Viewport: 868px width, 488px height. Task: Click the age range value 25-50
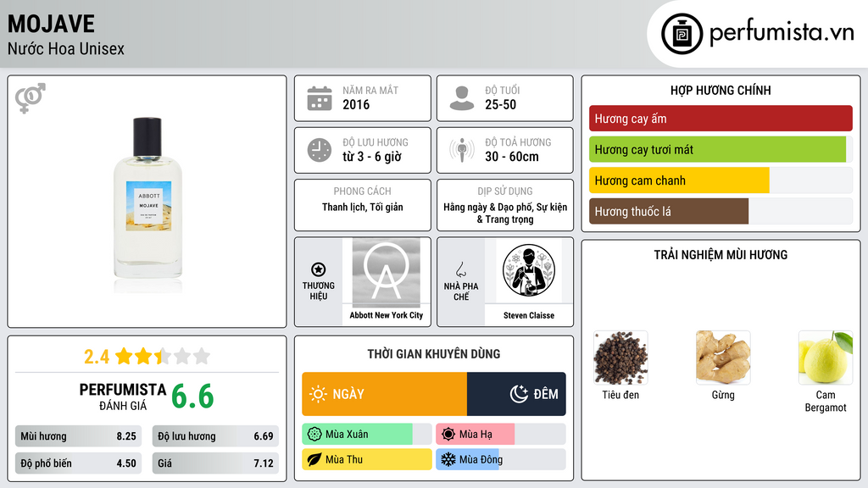[x=500, y=104]
